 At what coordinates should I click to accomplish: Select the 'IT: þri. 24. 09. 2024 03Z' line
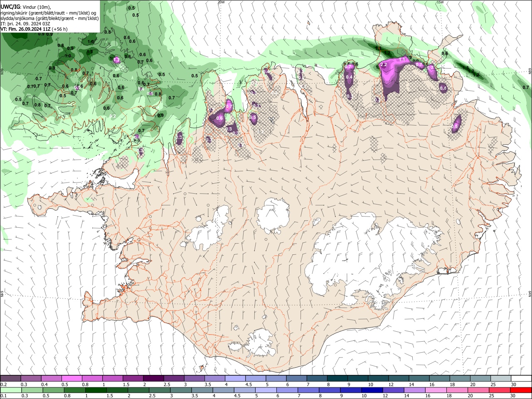pos(25,24)
